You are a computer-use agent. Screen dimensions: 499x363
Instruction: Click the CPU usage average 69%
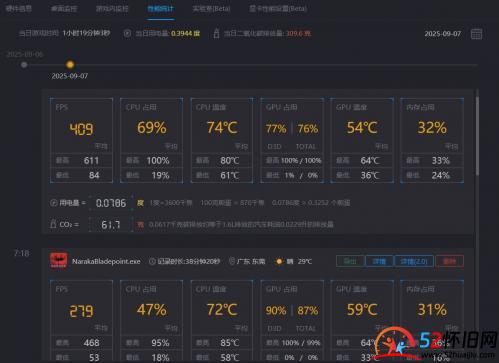click(x=152, y=128)
